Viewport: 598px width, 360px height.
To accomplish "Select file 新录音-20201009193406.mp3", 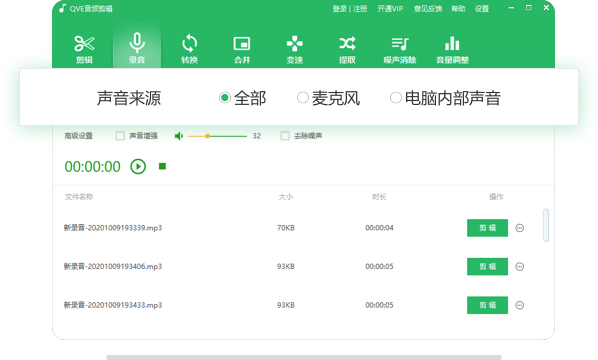I will pyautogui.click(x=113, y=267).
